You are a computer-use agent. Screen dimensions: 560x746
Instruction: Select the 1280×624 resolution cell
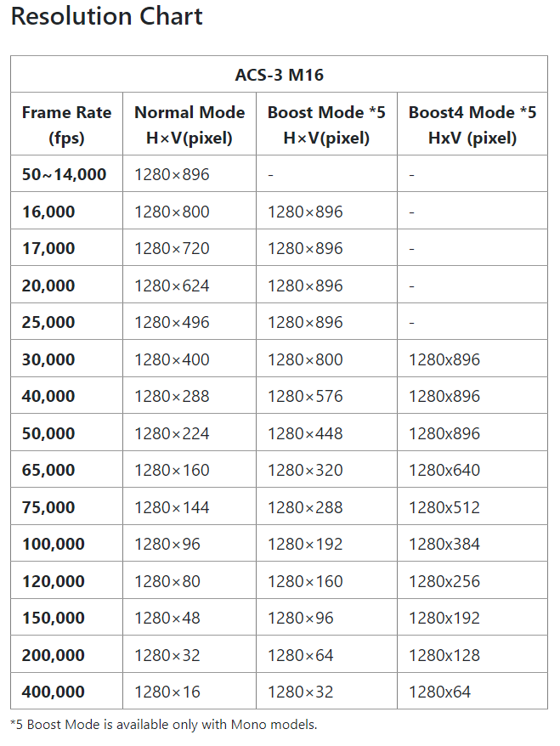pos(172,285)
